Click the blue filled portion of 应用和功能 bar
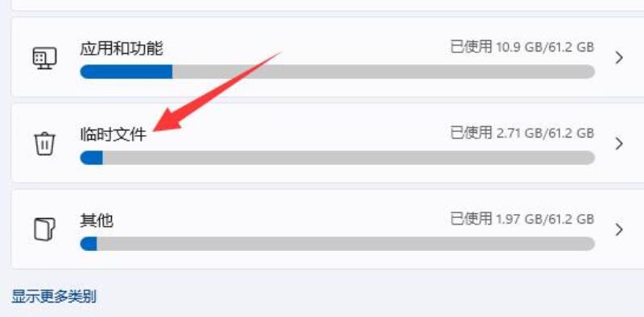The height and width of the screenshot is (317, 644). point(126,72)
